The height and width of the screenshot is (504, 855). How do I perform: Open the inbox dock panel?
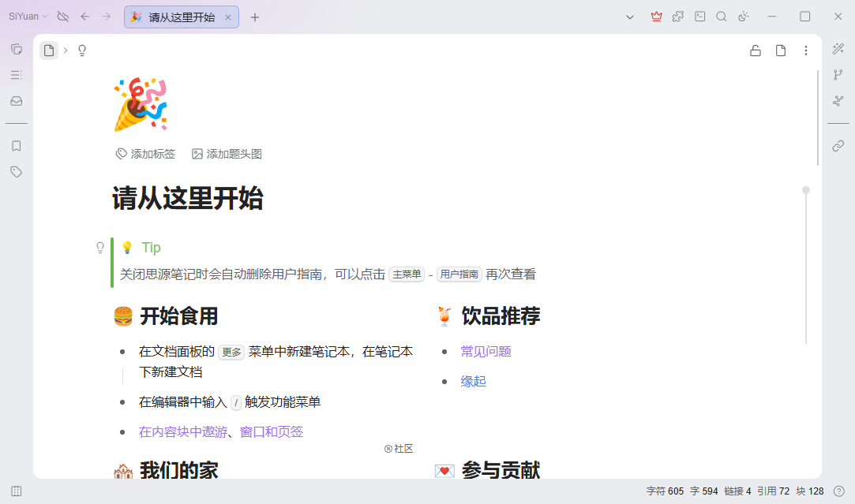tap(17, 101)
